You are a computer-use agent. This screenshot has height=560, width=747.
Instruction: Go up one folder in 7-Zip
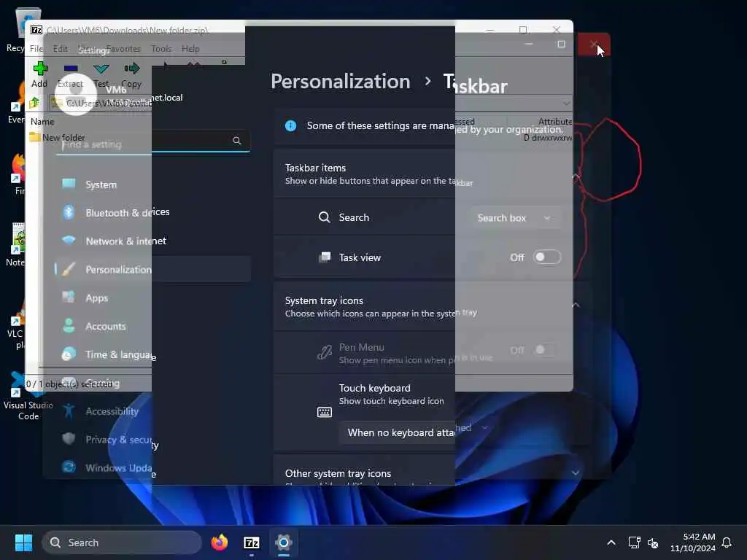tap(34, 102)
